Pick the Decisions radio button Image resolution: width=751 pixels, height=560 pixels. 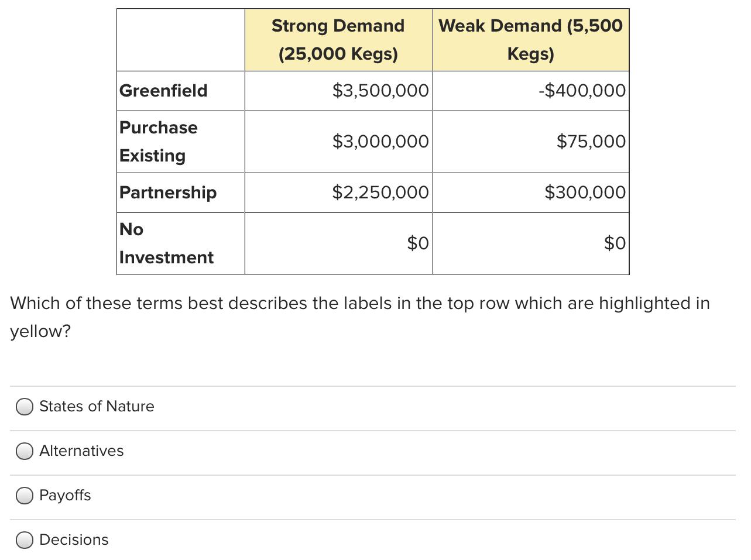coord(25,540)
